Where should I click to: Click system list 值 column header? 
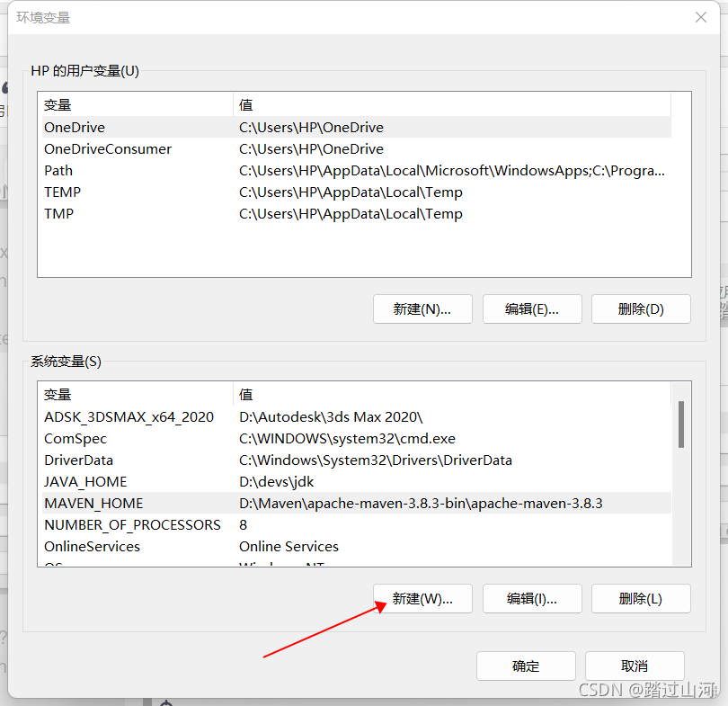[x=452, y=395]
